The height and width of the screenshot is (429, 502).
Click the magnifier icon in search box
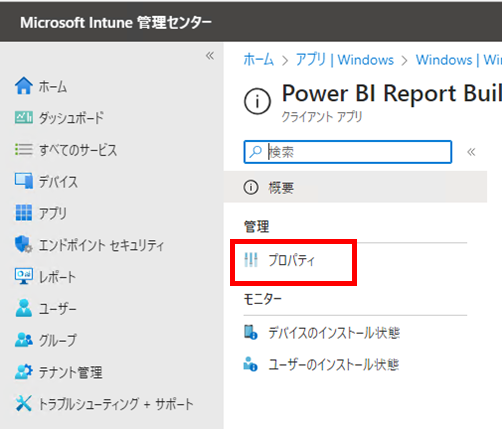tap(256, 152)
